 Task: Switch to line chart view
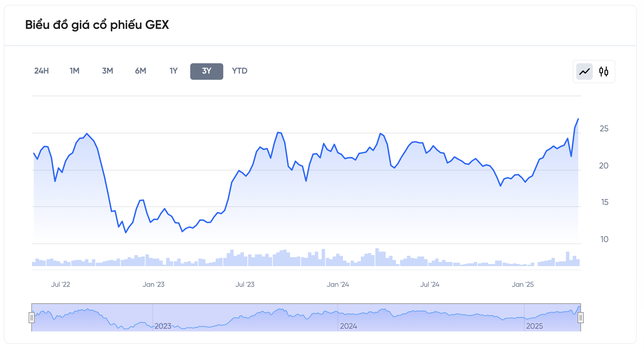584,72
